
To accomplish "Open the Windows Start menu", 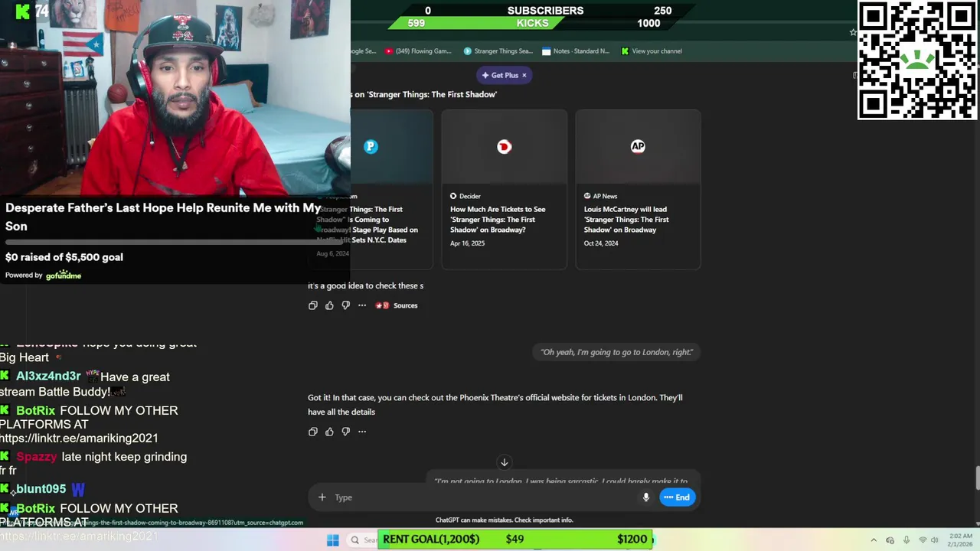I will click(333, 540).
